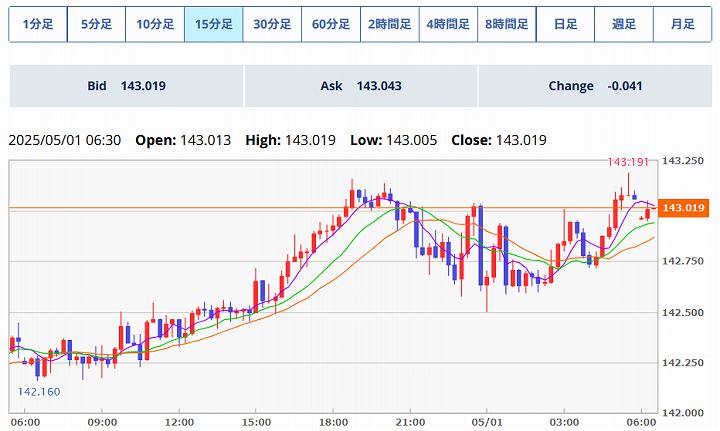Image resolution: width=720 pixels, height=431 pixels.
Task: Click the 2025/05/01 06:30 timestamp
Action: [65, 140]
